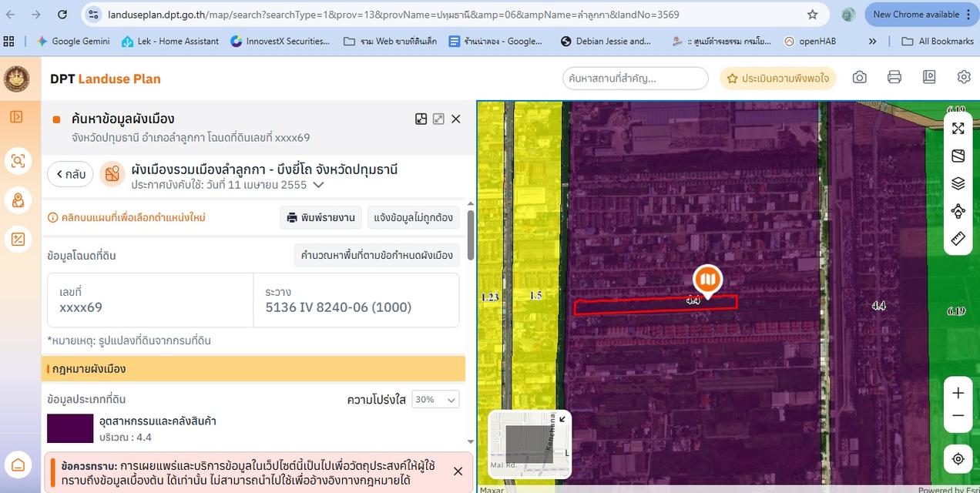Click the อุตสาหกรรมและคลังสินค้า land type text

[x=158, y=421]
